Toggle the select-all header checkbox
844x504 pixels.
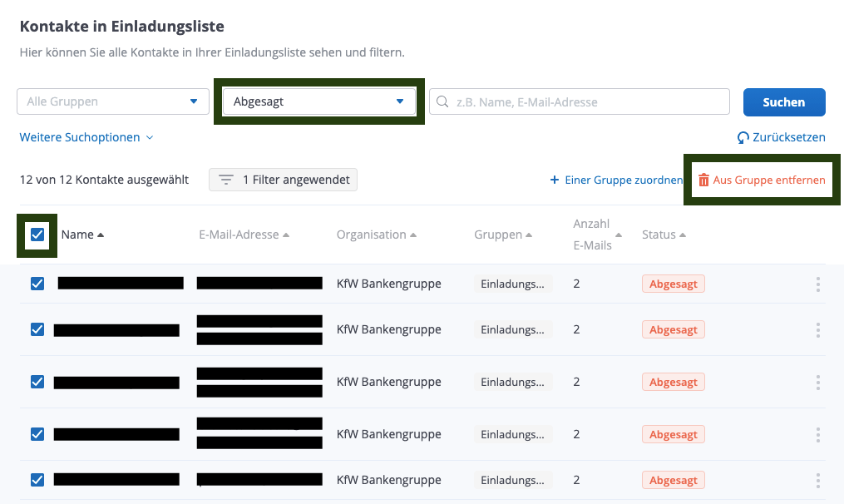pyautogui.click(x=37, y=235)
